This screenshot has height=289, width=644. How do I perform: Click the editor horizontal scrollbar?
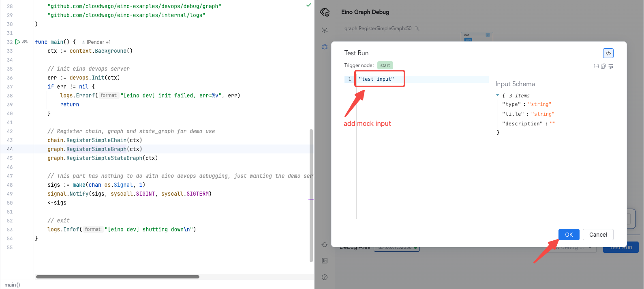[x=118, y=277]
